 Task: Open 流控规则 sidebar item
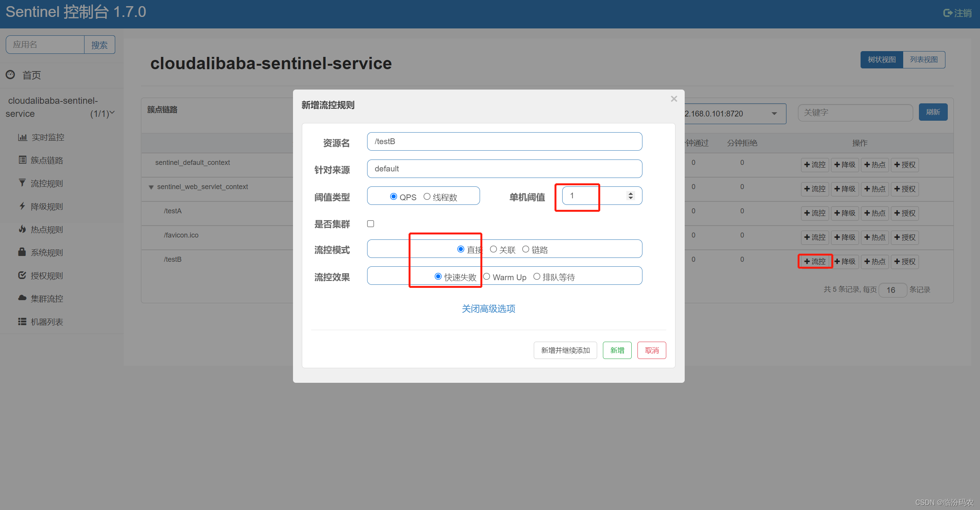click(41, 183)
